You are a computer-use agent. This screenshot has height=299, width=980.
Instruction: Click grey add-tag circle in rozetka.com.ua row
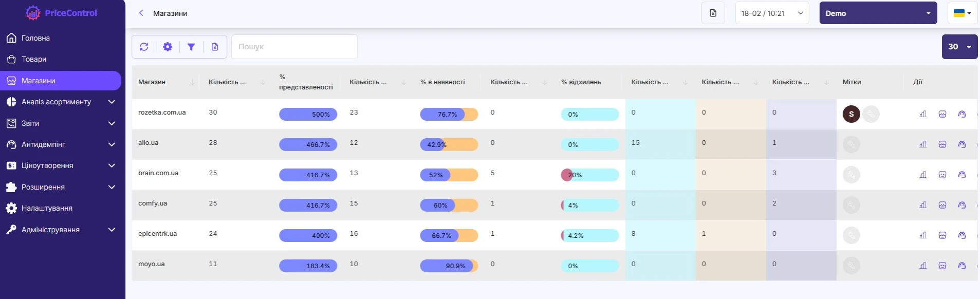point(871,114)
